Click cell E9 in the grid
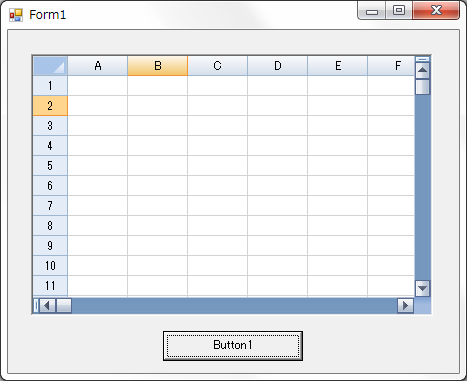 (x=338, y=246)
